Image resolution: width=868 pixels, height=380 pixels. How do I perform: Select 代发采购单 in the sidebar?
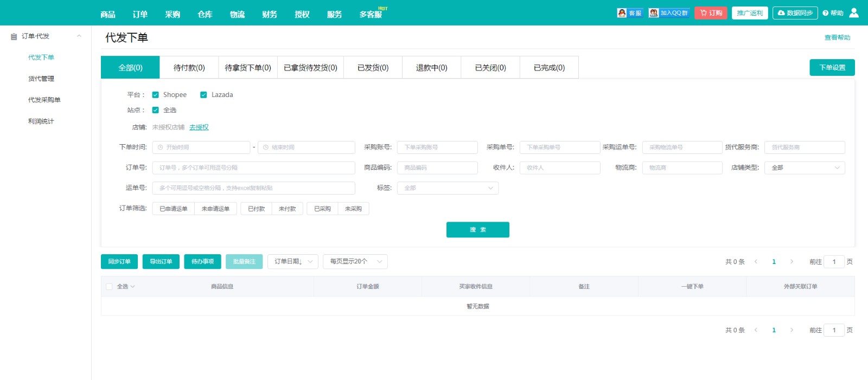click(44, 100)
